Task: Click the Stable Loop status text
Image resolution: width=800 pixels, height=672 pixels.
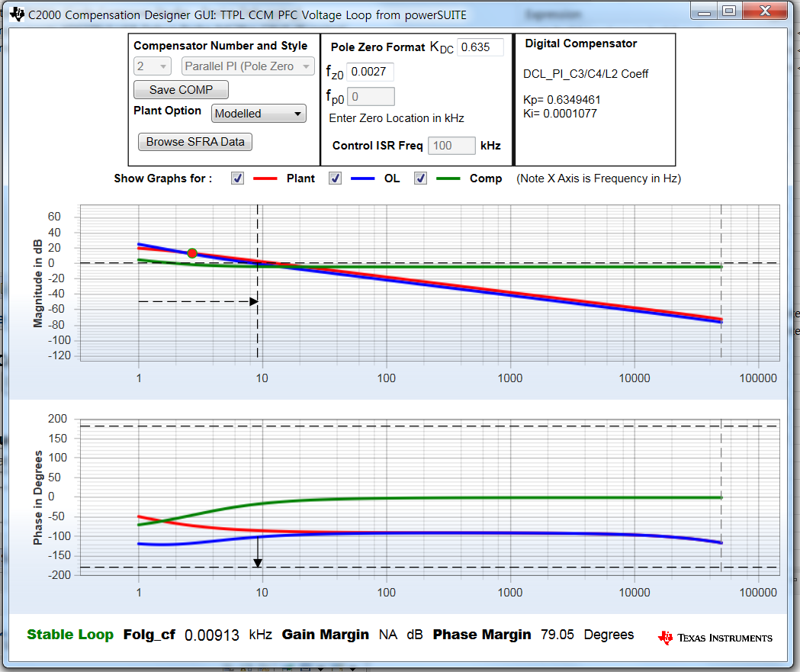Action: 70,634
